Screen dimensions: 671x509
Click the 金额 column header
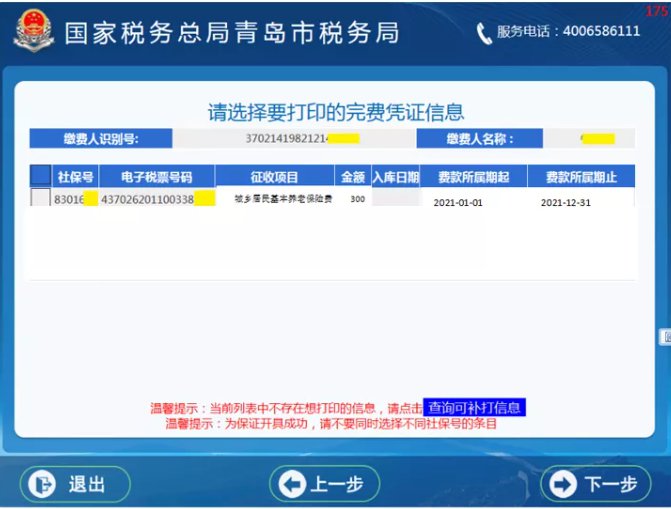353,176
